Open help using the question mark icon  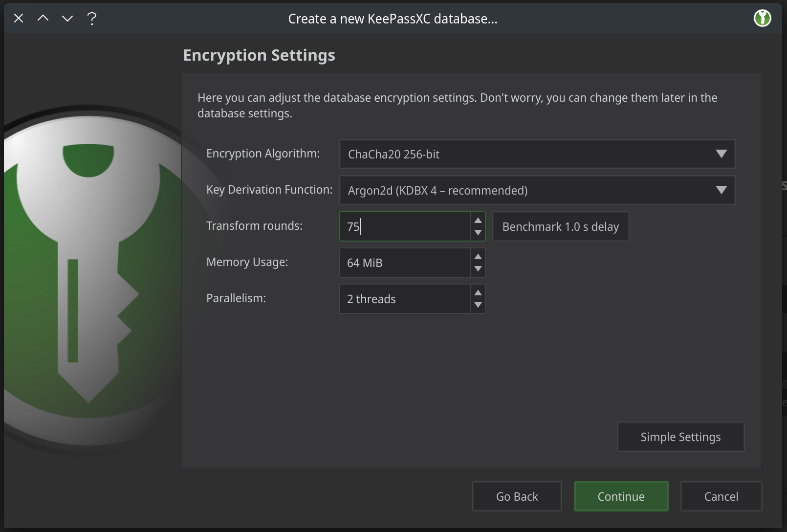click(91, 19)
